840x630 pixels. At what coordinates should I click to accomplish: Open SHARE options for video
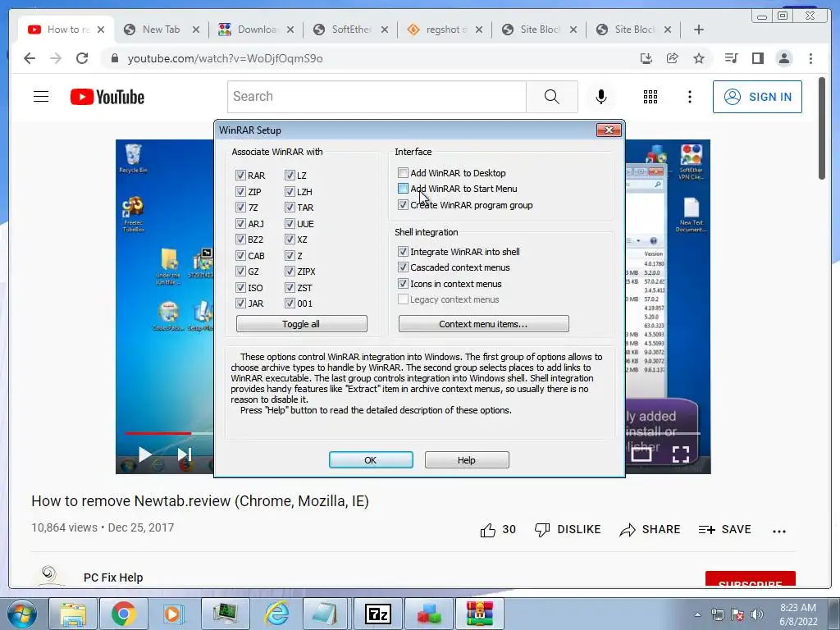click(650, 530)
